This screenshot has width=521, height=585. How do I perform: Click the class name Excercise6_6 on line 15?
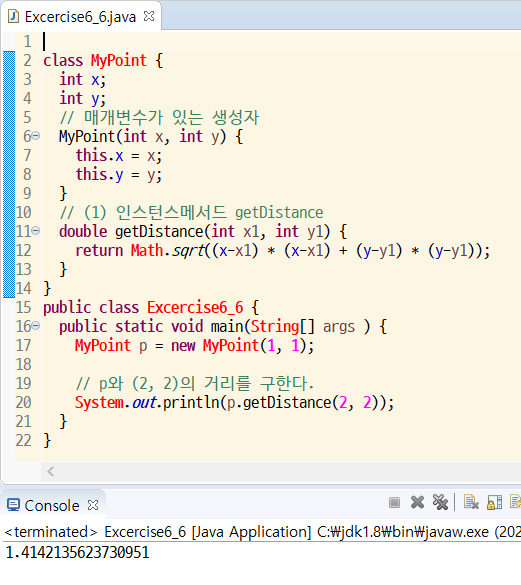[195, 308]
